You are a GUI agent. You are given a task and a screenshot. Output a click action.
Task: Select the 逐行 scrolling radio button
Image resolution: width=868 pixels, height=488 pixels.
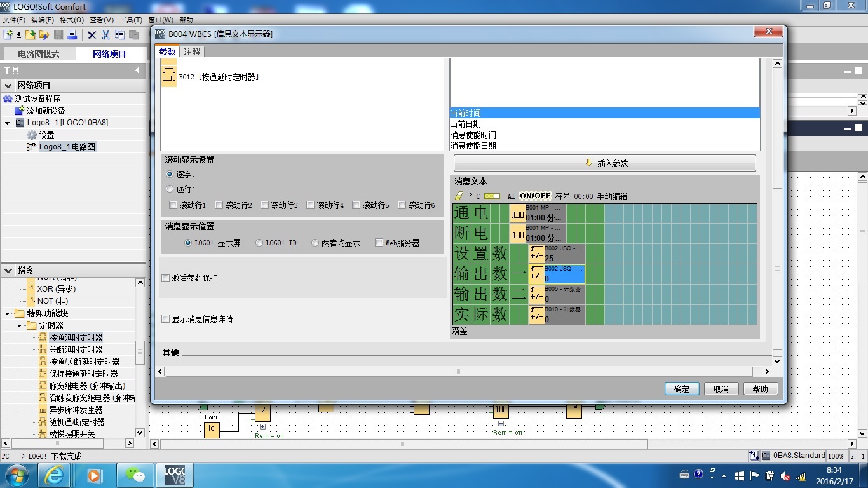[170, 189]
